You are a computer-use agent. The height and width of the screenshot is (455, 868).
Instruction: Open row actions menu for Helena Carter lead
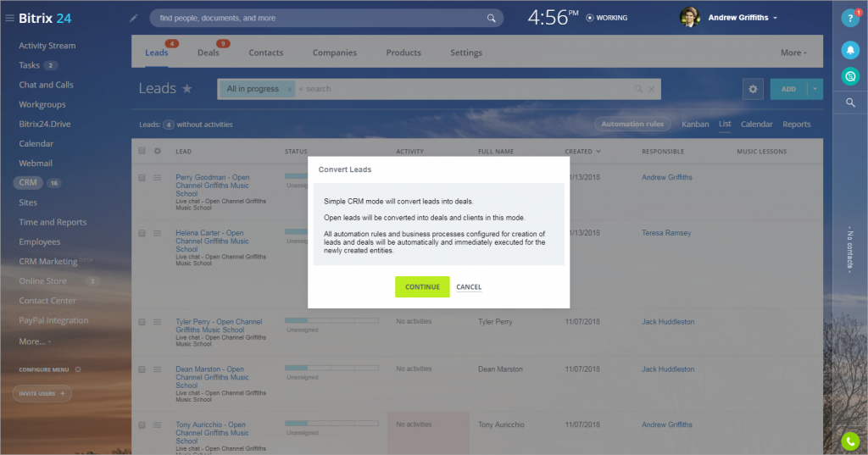click(157, 233)
